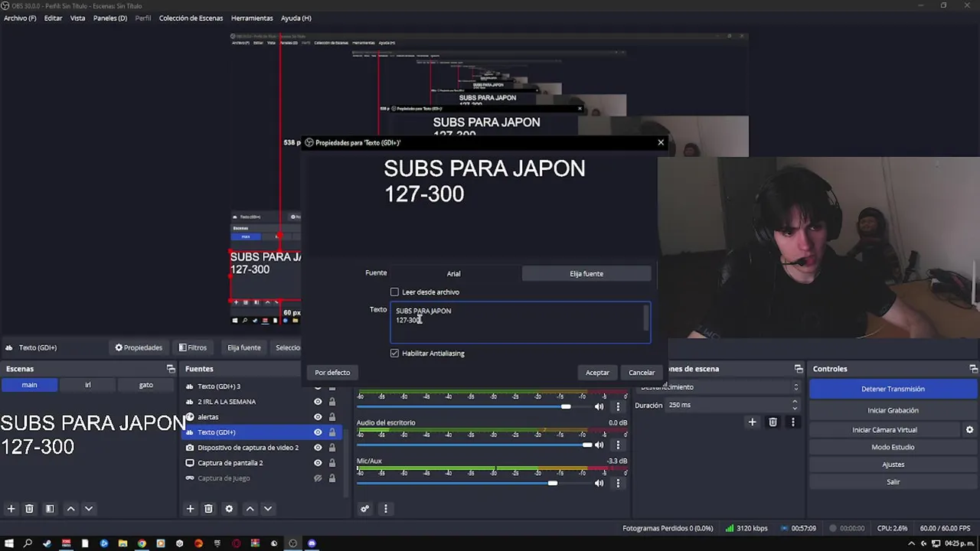Open the Ayuda (H) menu
Viewport: 980px width, 551px height.
296,18
